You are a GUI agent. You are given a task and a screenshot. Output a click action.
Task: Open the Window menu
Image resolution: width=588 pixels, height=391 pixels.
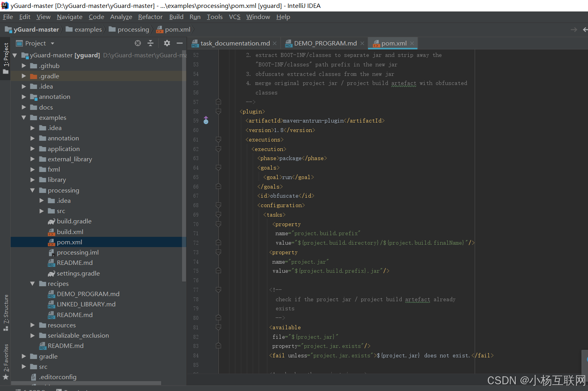(258, 17)
